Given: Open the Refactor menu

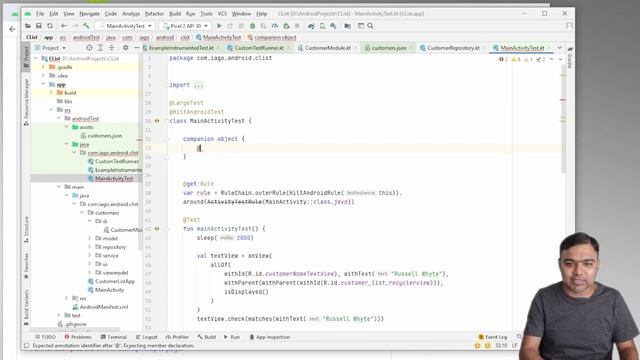Looking at the screenshot, I should click(154, 13).
